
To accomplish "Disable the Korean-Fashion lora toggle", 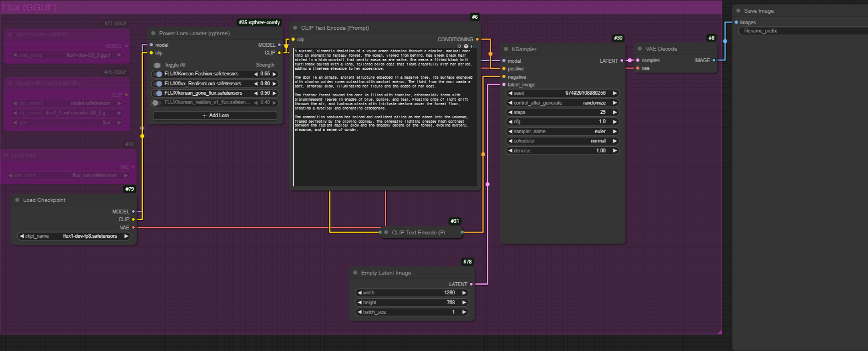I will (x=158, y=74).
